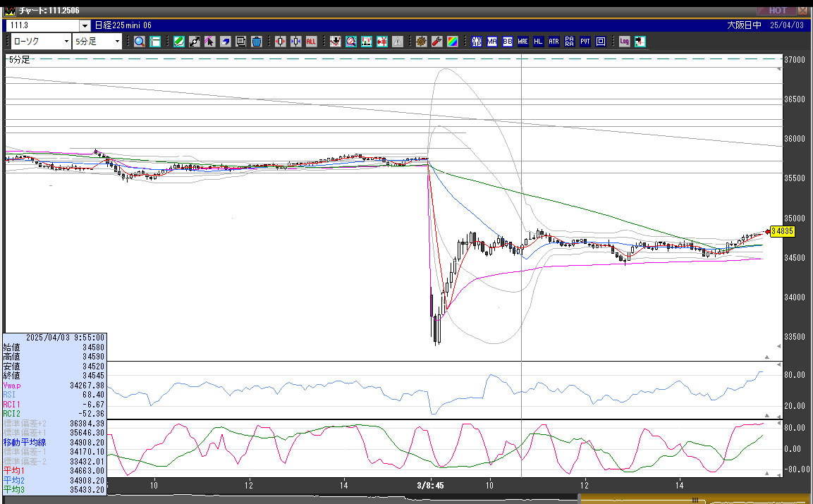This screenshot has width=813, height=504.
Task: Click the candle with blue inward arrows
Action: coord(296,42)
